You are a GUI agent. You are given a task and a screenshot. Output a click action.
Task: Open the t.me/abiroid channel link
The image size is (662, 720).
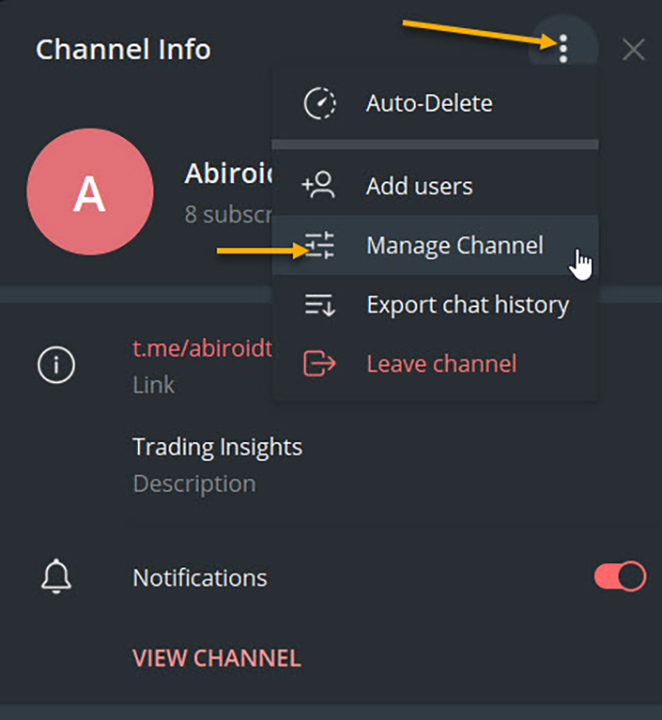[202, 349]
